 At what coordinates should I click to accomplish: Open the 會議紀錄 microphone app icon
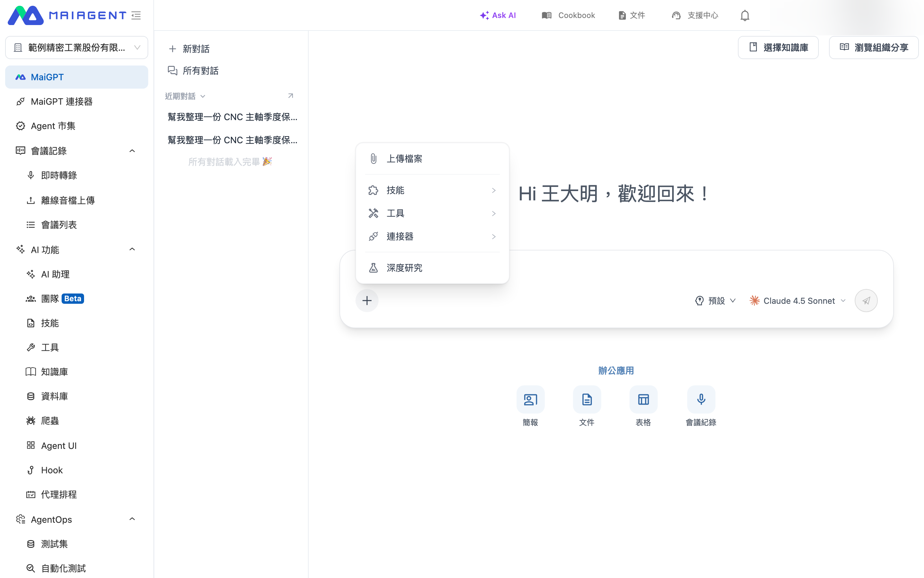(x=701, y=399)
